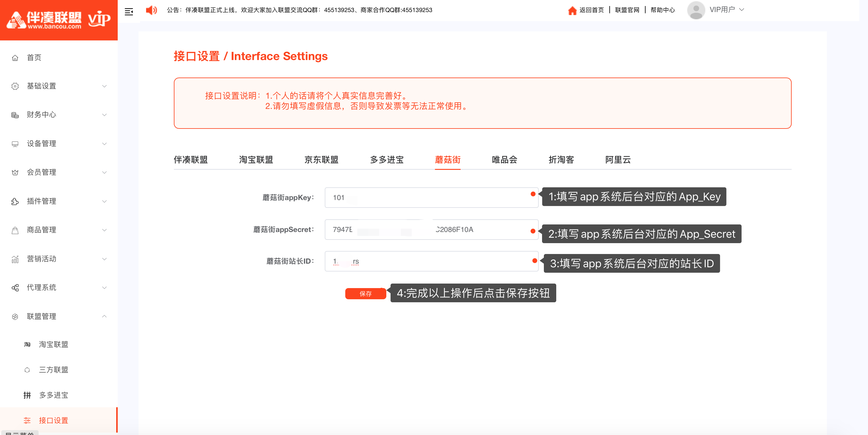The height and width of the screenshot is (435, 868).
Task: Expand the 营销活动 chevron
Action: pyautogui.click(x=104, y=259)
